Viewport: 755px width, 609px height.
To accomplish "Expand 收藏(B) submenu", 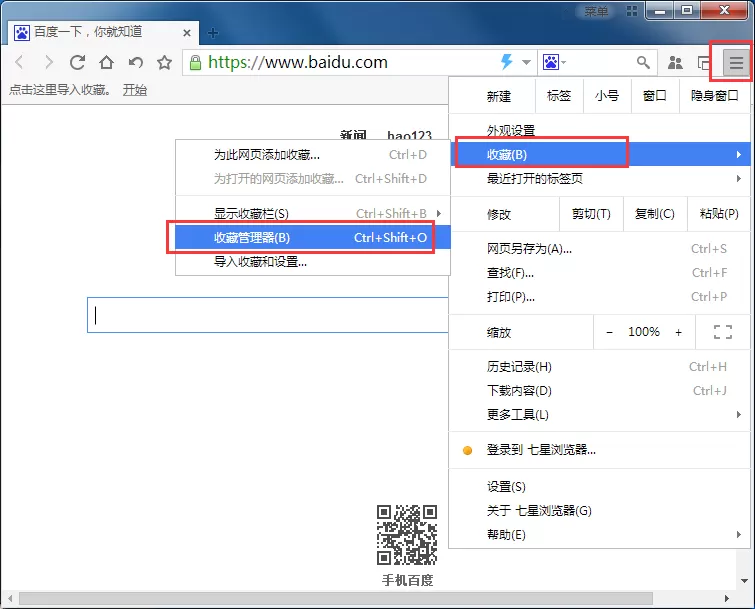I will coord(599,155).
